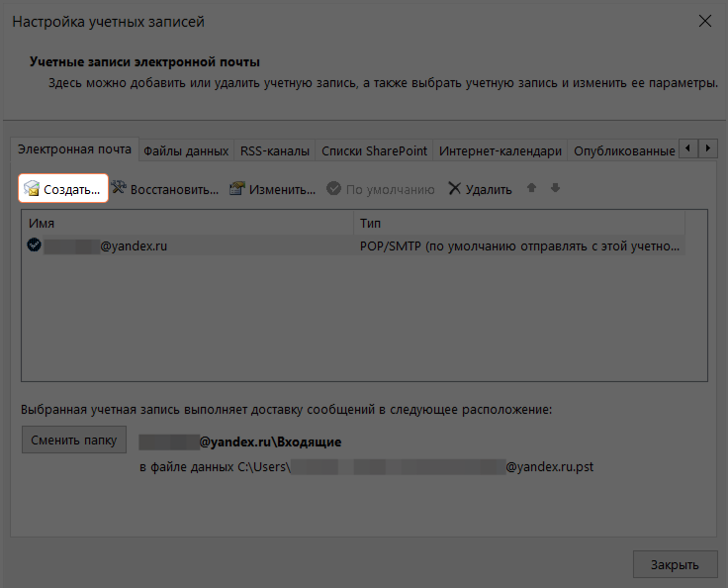Open Опубликованные tab
This screenshot has width=728, height=588.
[x=623, y=150]
